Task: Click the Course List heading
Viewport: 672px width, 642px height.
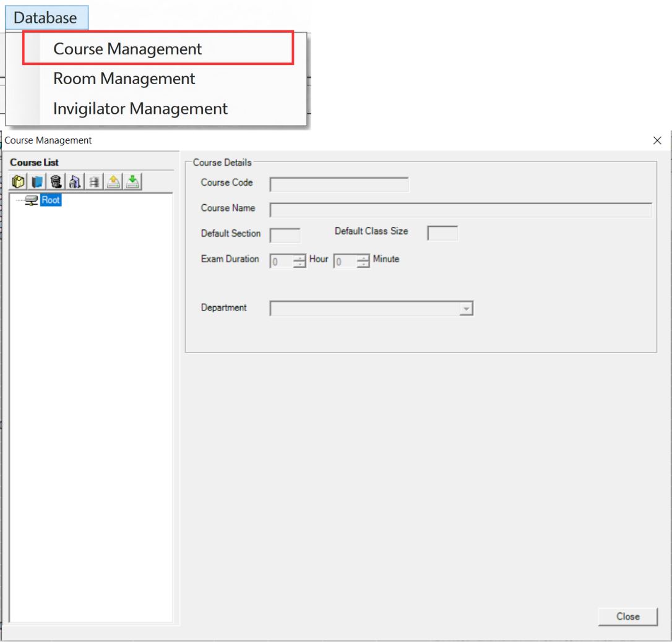Action: coord(34,162)
